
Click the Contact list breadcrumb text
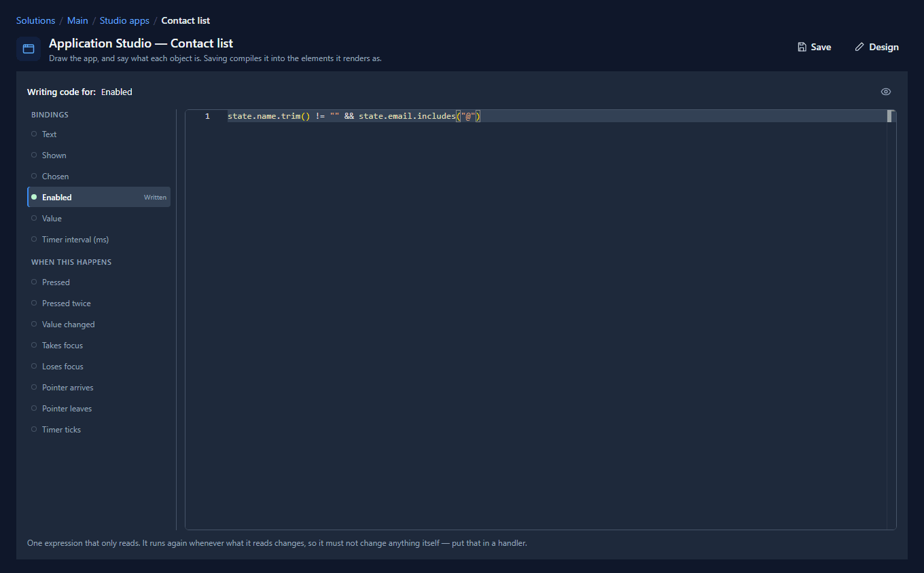tap(185, 20)
